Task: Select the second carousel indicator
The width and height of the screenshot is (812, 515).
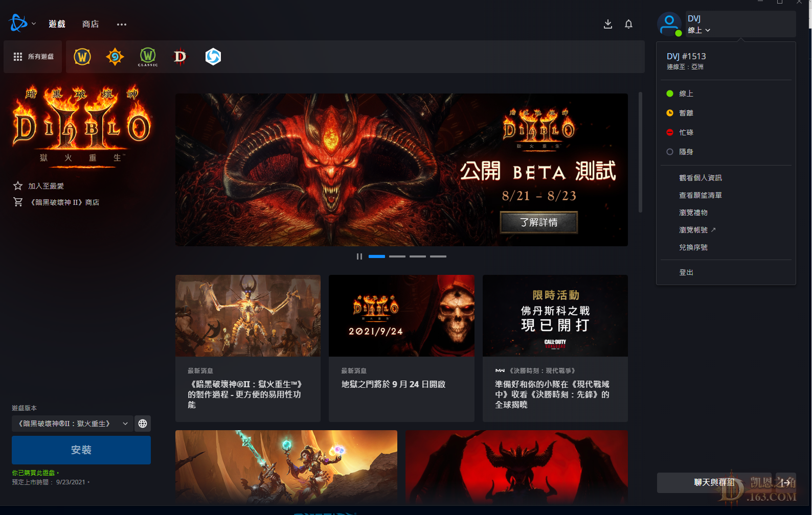Action: click(x=397, y=256)
